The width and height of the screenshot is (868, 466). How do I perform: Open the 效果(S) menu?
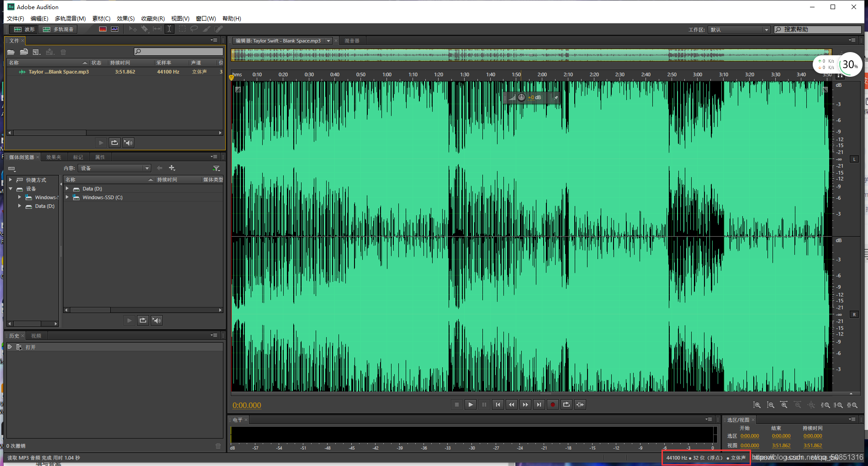[x=126, y=19]
